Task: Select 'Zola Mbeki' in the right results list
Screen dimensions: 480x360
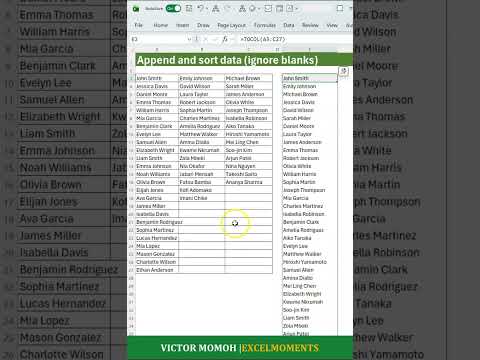Action: 310,326
